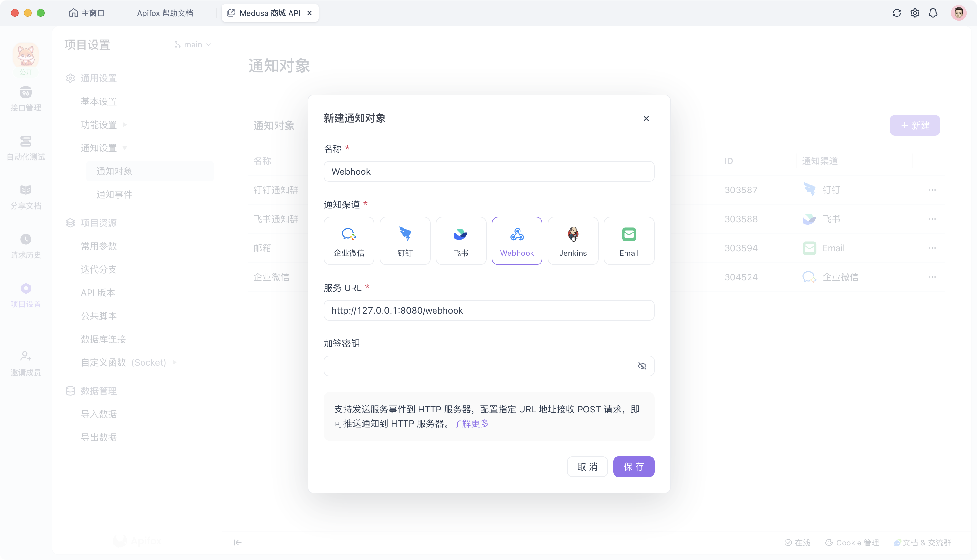
Task: Click the 保存 button to save
Action: [x=633, y=466]
